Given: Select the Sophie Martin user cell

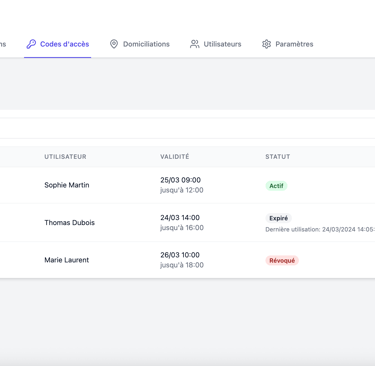Looking at the screenshot, I should coord(67,185).
